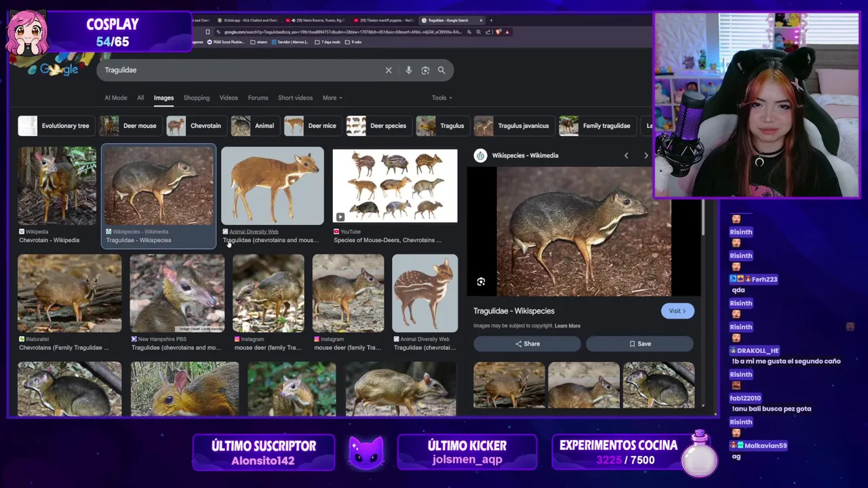Open Tragulidae - Wikispecies image result

159,186
